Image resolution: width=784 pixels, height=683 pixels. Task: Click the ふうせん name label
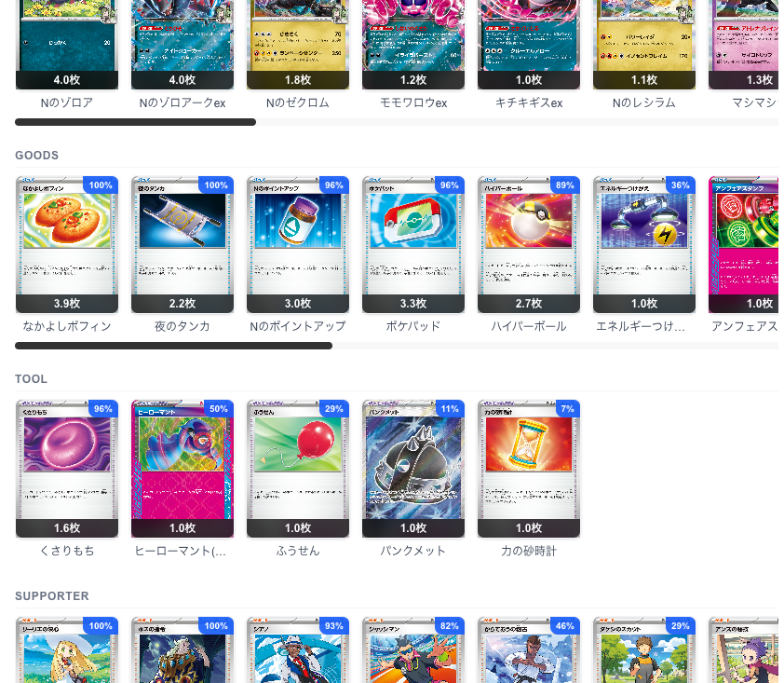(298, 551)
